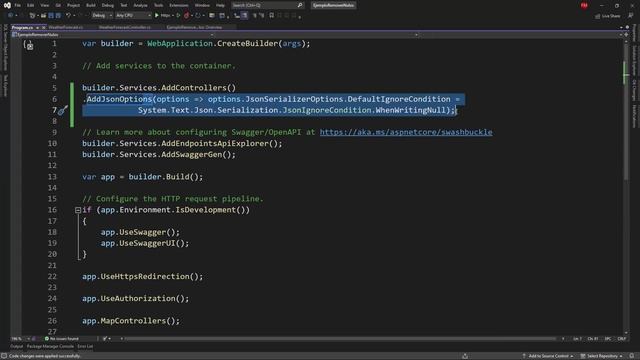Click the Hot Reload flame icon
The image size is (640, 360).
coord(187,16)
